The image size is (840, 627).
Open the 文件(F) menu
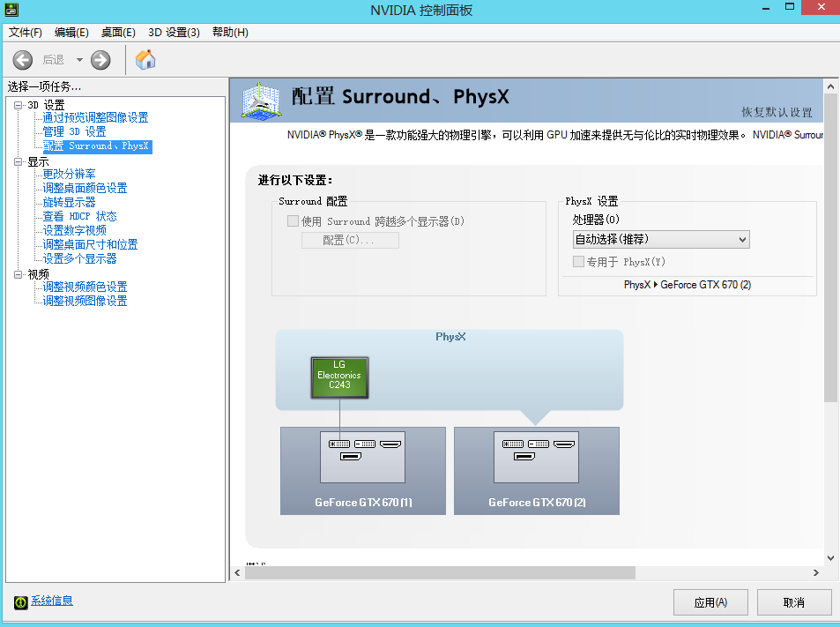coord(26,32)
